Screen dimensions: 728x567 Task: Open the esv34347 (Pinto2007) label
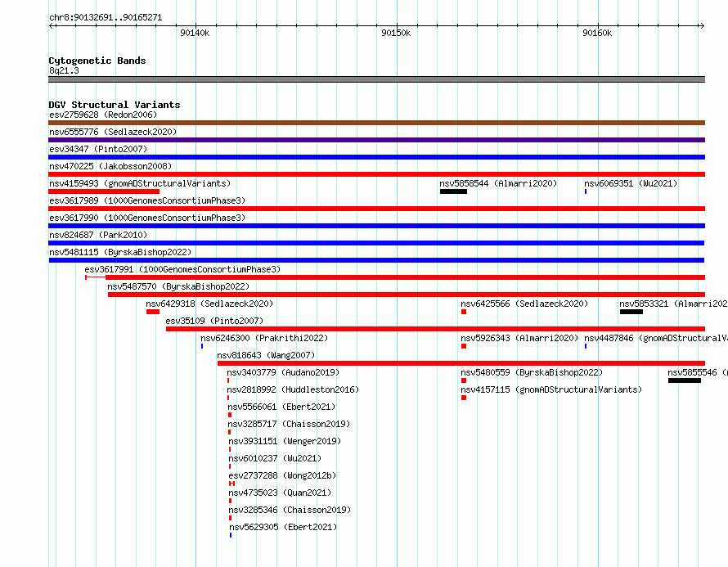[98, 149]
